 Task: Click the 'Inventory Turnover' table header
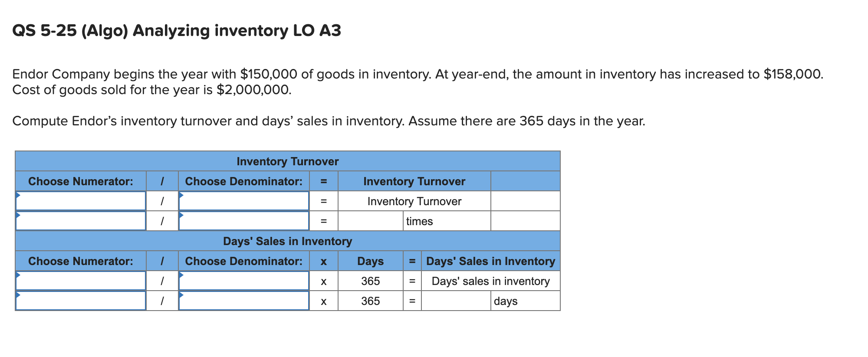[287, 161]
